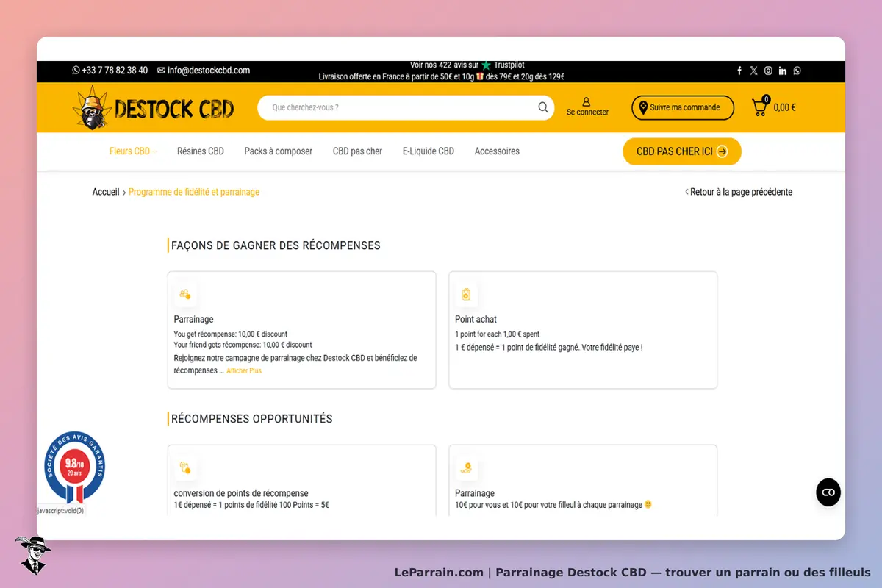This screenshot has width=882, height=588.
Task: Click the conversion de points card icon
Action: point(184,467)
